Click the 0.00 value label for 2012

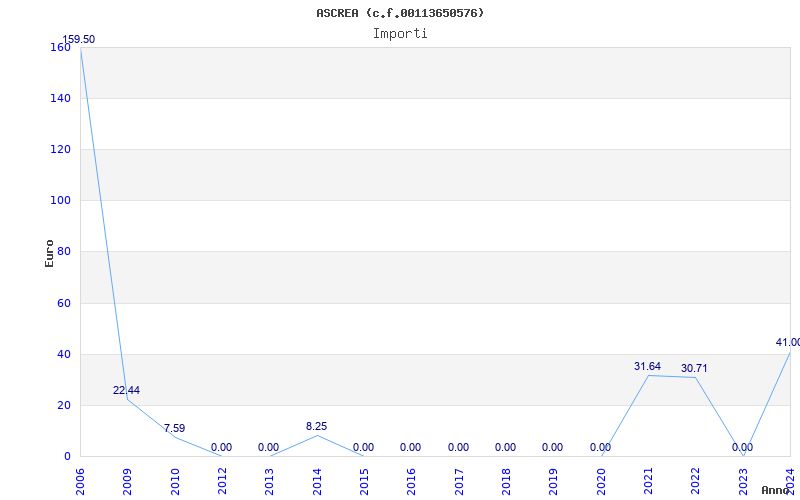[x=221, y=447]
